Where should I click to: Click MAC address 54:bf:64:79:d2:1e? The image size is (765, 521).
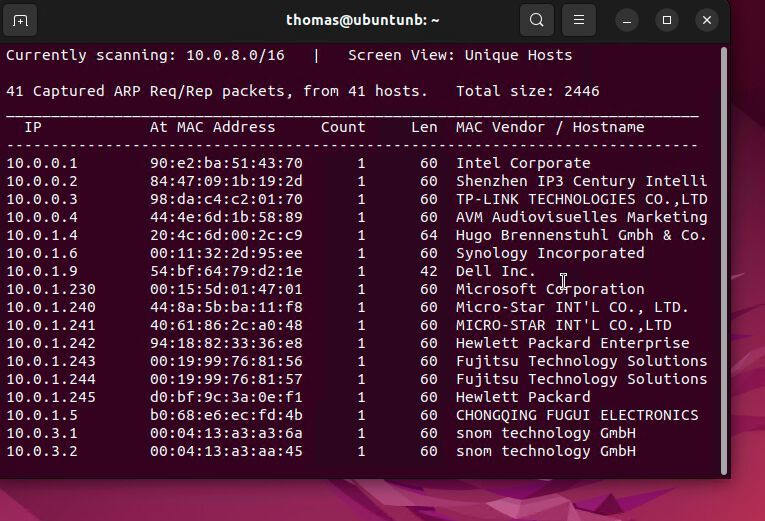pyautogui.click(x=226, y=271)
